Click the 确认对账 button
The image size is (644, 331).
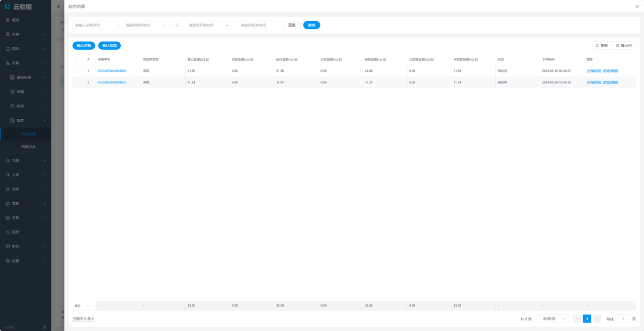(84, 46)
